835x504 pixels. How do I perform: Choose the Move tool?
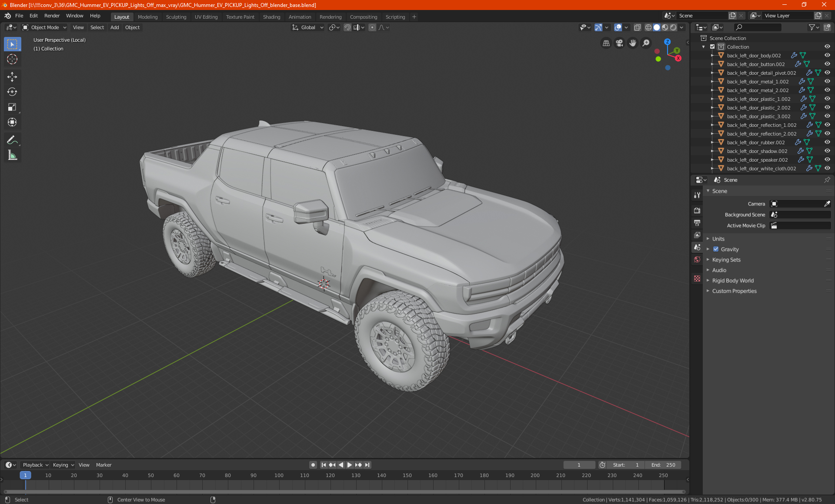12,77
